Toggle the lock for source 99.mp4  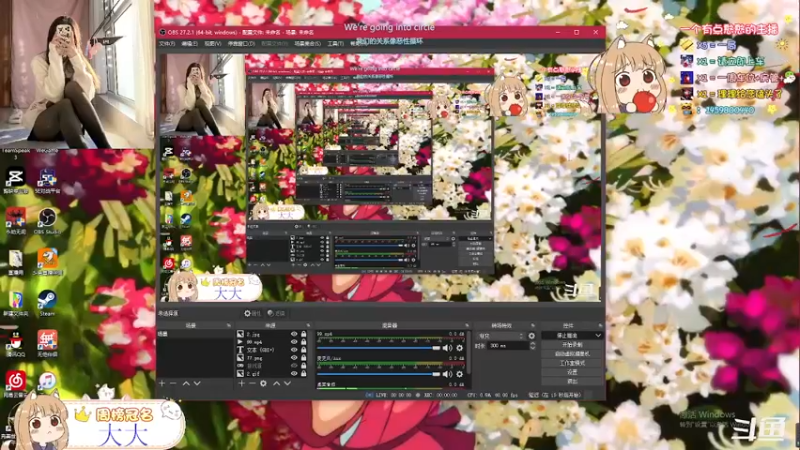(x=304, y=342)
